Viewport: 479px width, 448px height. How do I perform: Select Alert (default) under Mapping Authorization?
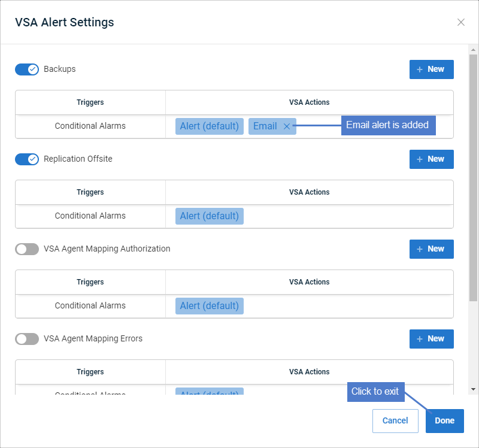[209, 306]
